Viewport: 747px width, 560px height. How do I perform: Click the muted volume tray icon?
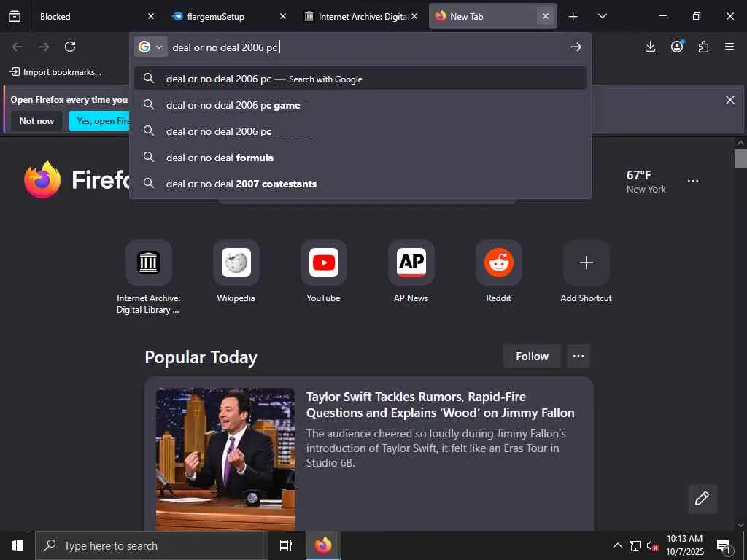(x=652, y=545)
